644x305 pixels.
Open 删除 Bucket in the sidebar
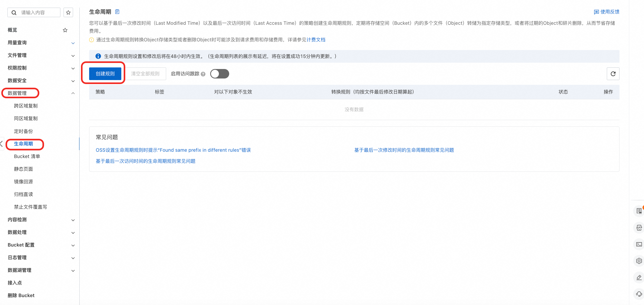21,296
